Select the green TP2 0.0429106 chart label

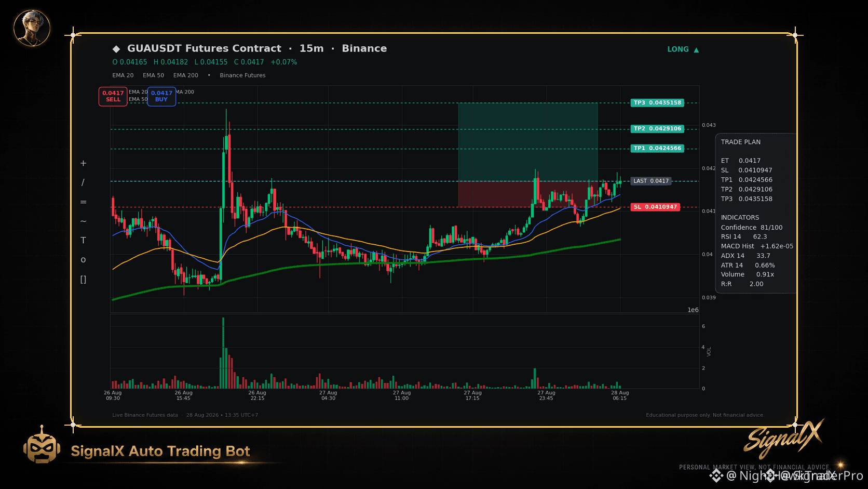(x=657, y=129)
